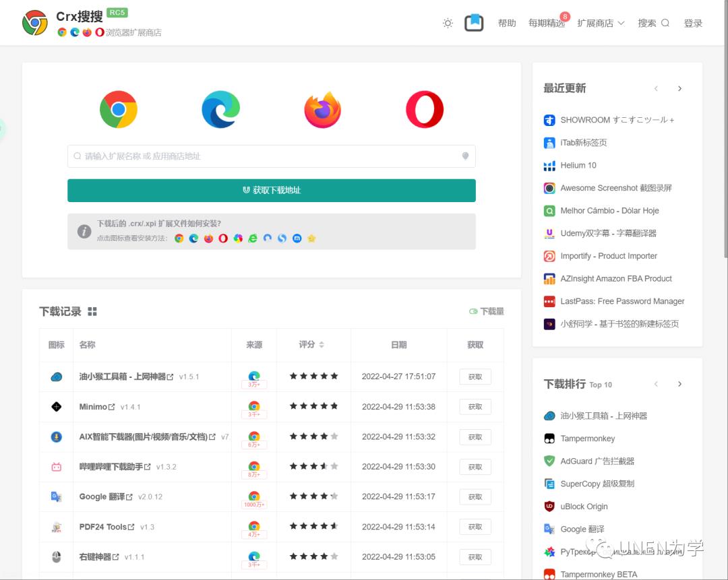Switch download records to grid view
This screenshot has height=580, width=728.
tap(92, 311)
